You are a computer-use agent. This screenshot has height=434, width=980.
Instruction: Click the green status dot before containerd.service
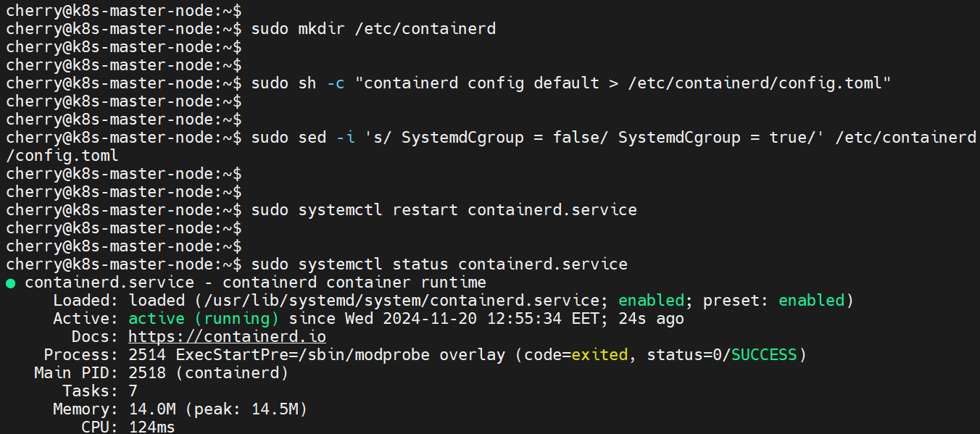10,283
